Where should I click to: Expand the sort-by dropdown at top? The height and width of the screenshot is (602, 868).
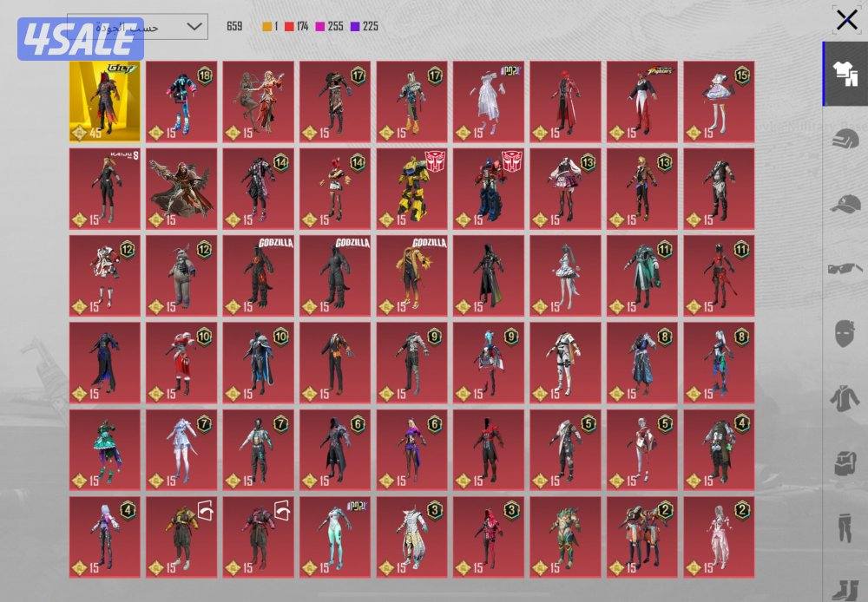click(137, 27)
